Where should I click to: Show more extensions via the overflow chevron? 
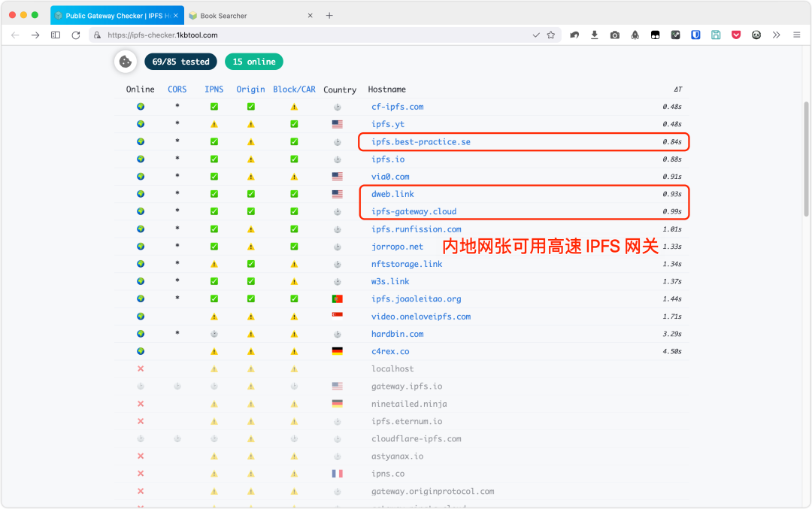[x=777, y=35]
